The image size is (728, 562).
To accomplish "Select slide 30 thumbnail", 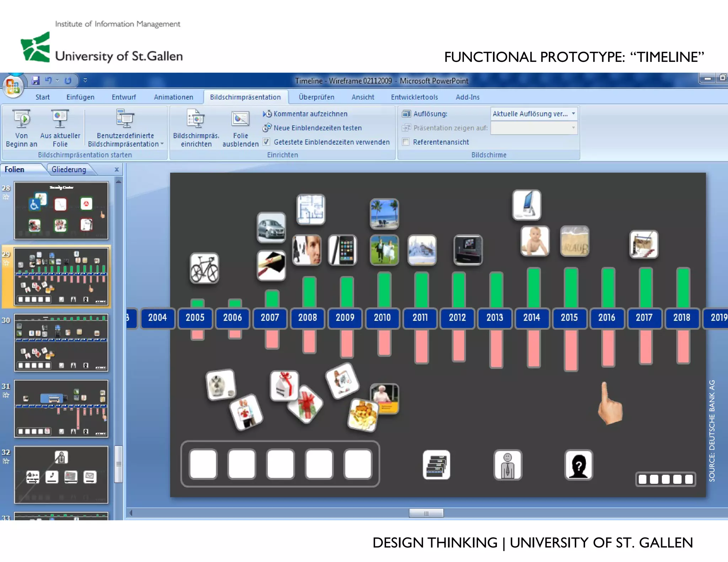I will click(61, 343).
